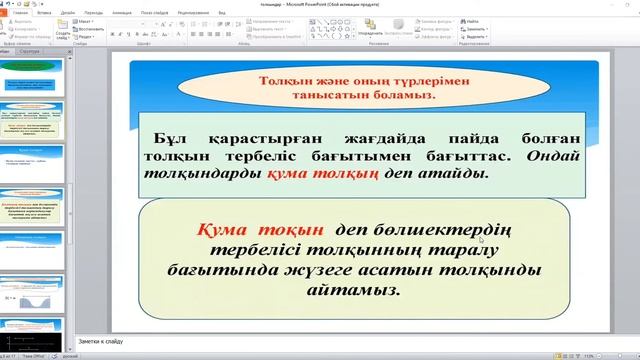Apply strikethrough (abc) formatting

pyautogui.click(x=145, y=35)
